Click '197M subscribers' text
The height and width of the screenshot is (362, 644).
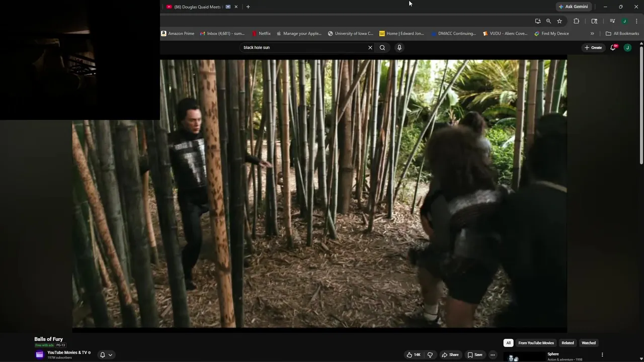point(59,357)
